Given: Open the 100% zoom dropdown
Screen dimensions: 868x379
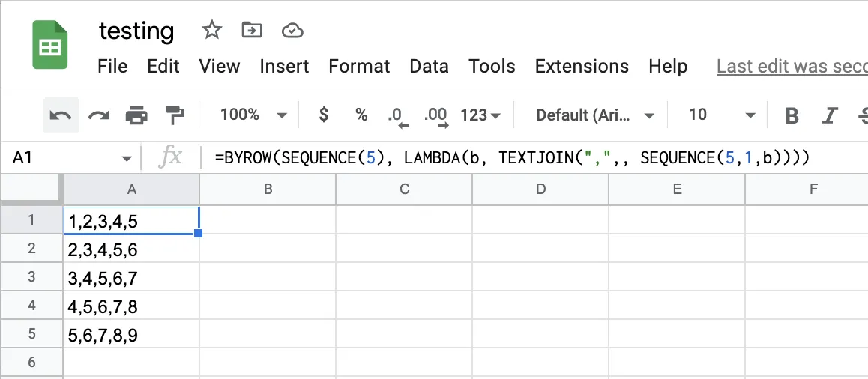Looking at the screenshot, I should pos(253,115).
